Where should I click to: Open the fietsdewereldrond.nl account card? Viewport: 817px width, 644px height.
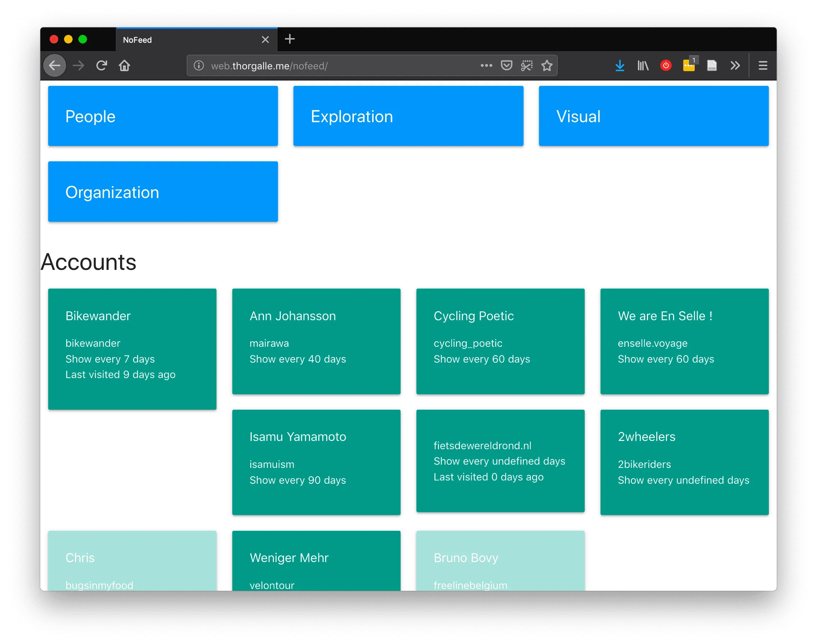coord(500,461)
